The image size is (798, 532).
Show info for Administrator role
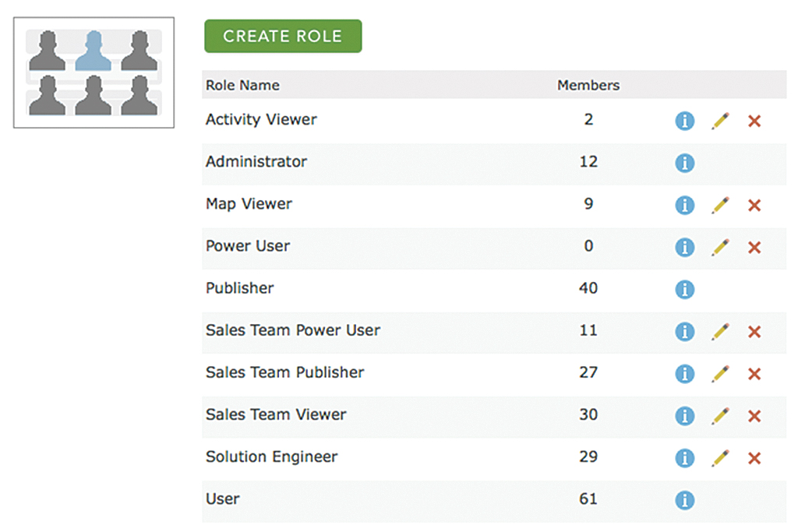[x=684, y=163]
